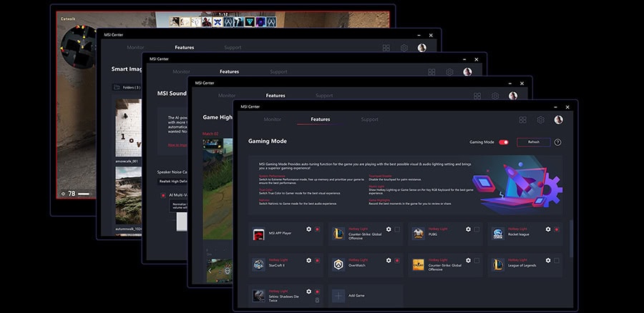Click the MSI APP Player game icon
This screenshot has height=313, width=644.
click(259, 234)
